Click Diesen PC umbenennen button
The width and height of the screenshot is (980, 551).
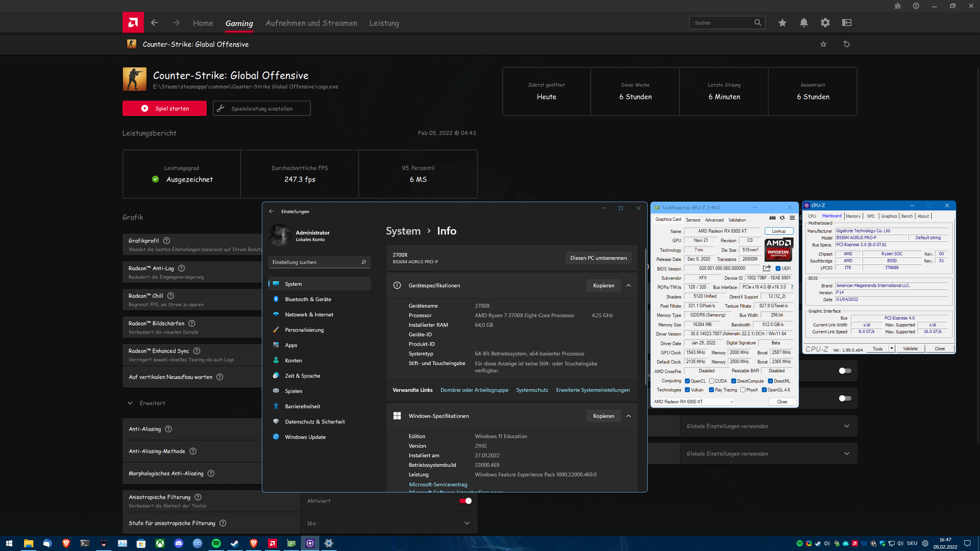[x=598, y=258]
